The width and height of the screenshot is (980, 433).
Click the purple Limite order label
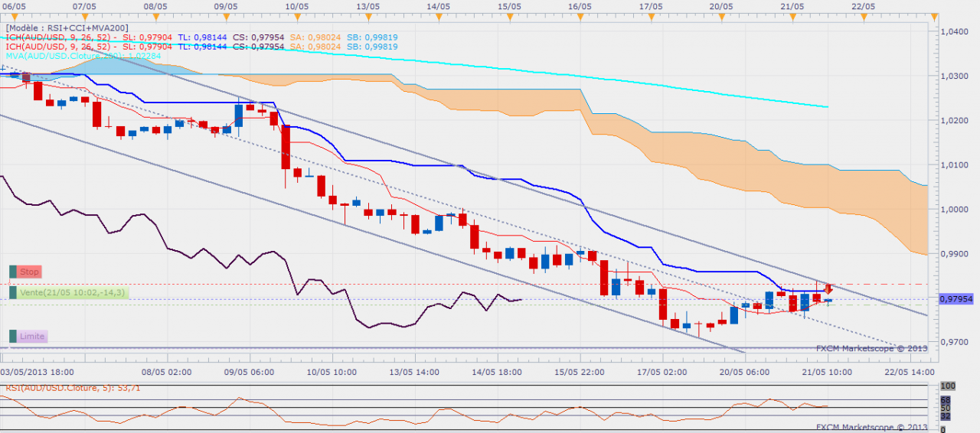coord(32,337)
